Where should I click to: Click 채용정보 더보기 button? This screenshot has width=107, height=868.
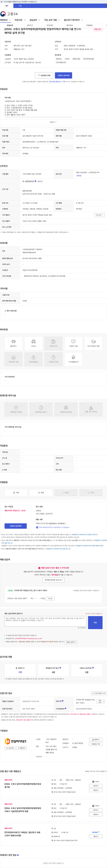96,744
